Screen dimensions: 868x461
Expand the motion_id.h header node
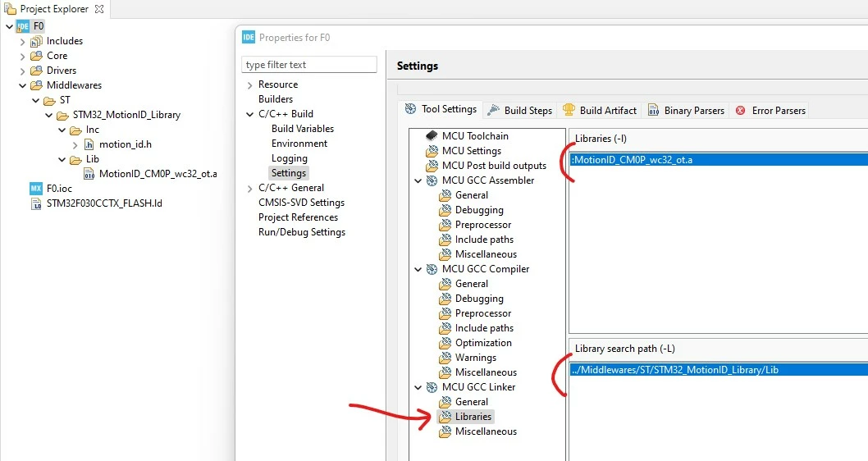pos(75,144)
